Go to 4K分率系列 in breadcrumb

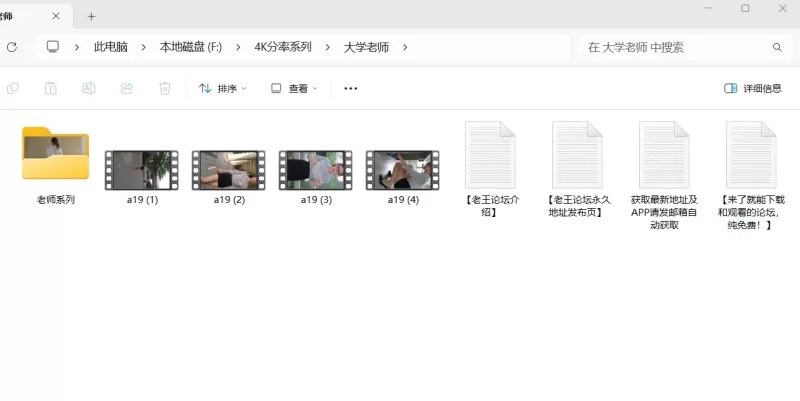283,47
